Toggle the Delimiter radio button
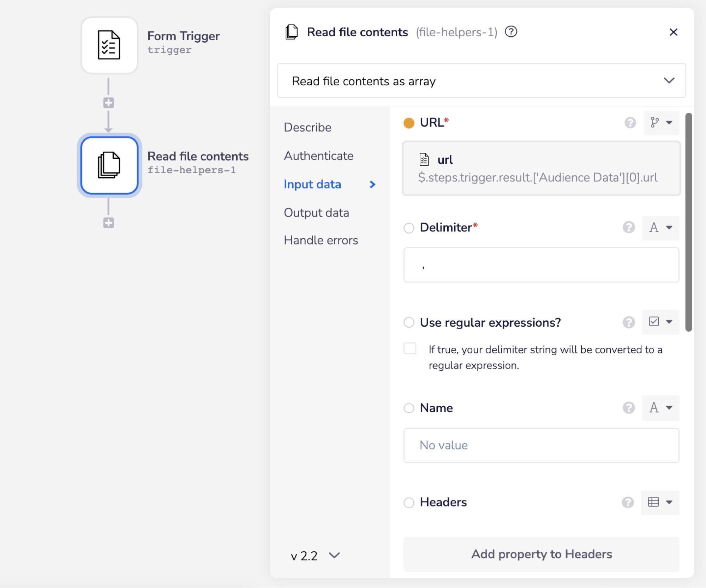Screen dimensions: 706x588 pyautogui.click(x=409, y=228)
